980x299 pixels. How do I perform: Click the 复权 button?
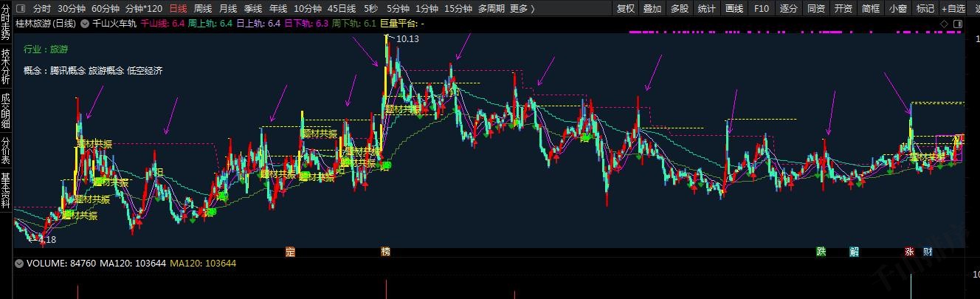pyautogui.click(x=625, y=9)
